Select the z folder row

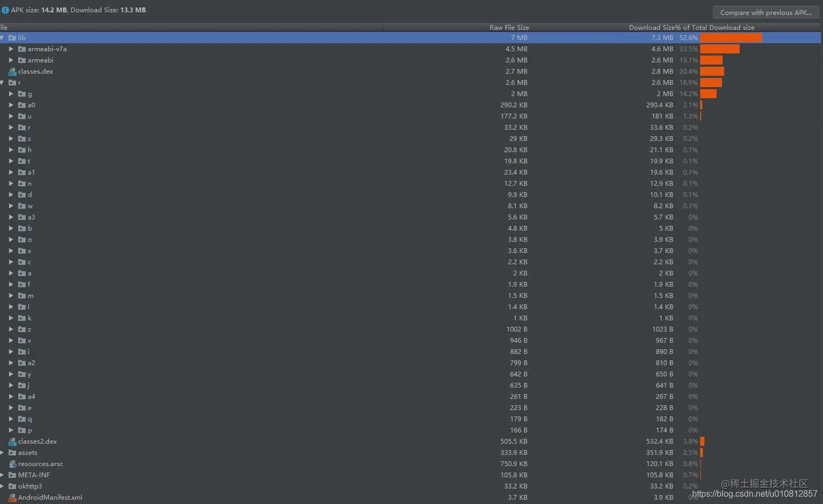(411, 329)
